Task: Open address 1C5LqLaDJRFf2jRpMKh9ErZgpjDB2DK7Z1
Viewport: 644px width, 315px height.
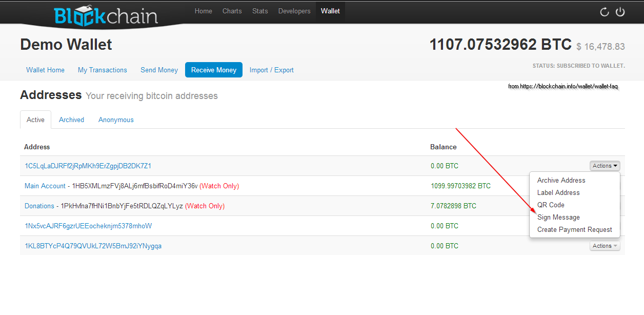Action: tap(88, 166)
